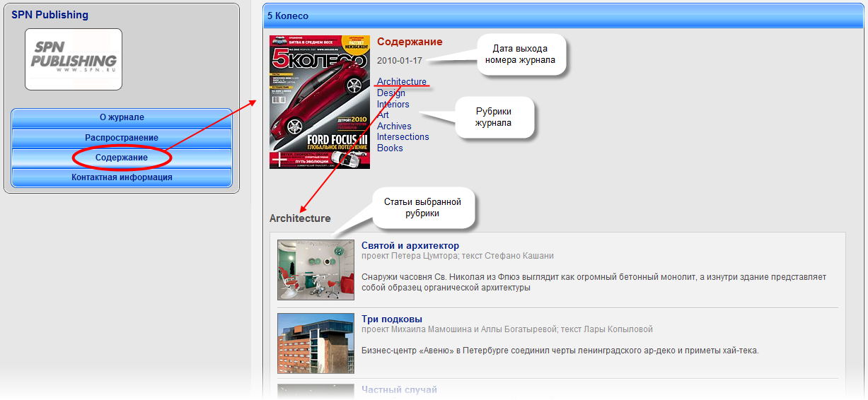868x400 pixels.
Task: Open the Architecture rubric link
Action: point(402,82)
